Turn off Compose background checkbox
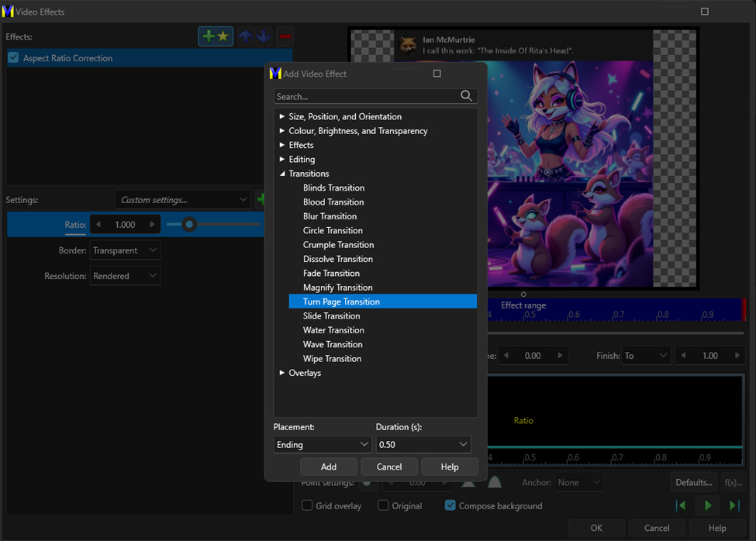Screen dimensions: 756x541 pyautogui.click(x=450, y=506)
